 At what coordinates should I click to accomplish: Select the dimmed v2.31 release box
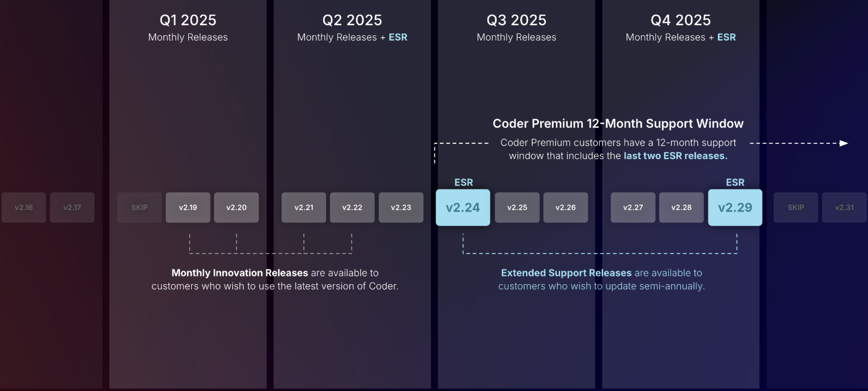(x=844, y=207)
